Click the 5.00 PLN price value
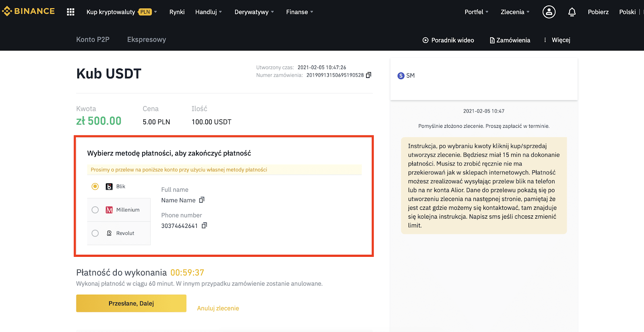 tap(156, 122)
